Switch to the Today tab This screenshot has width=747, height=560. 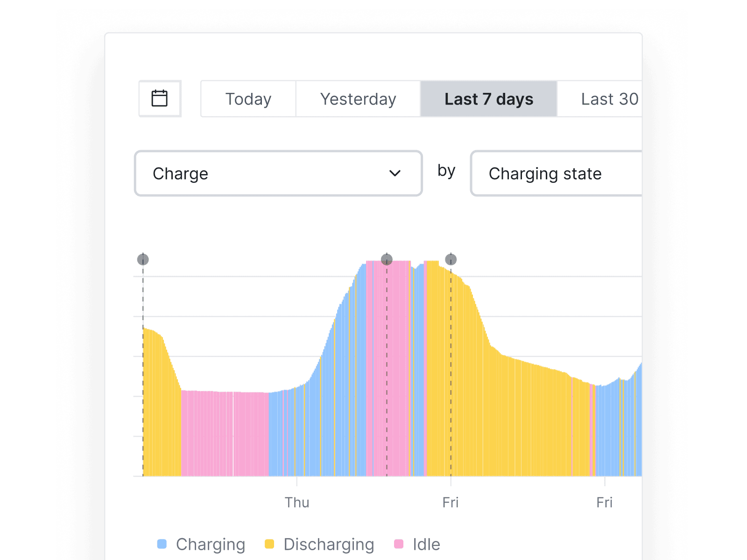(248, 98)
